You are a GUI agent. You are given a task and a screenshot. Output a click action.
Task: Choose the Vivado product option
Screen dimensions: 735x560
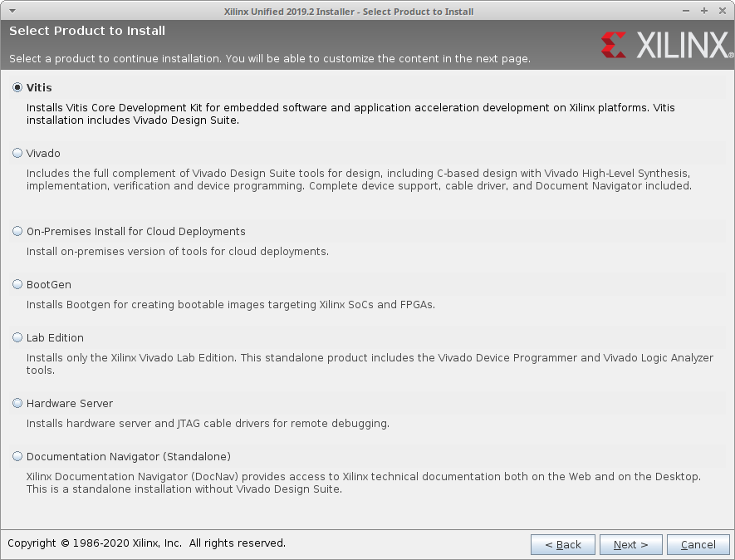17,154
